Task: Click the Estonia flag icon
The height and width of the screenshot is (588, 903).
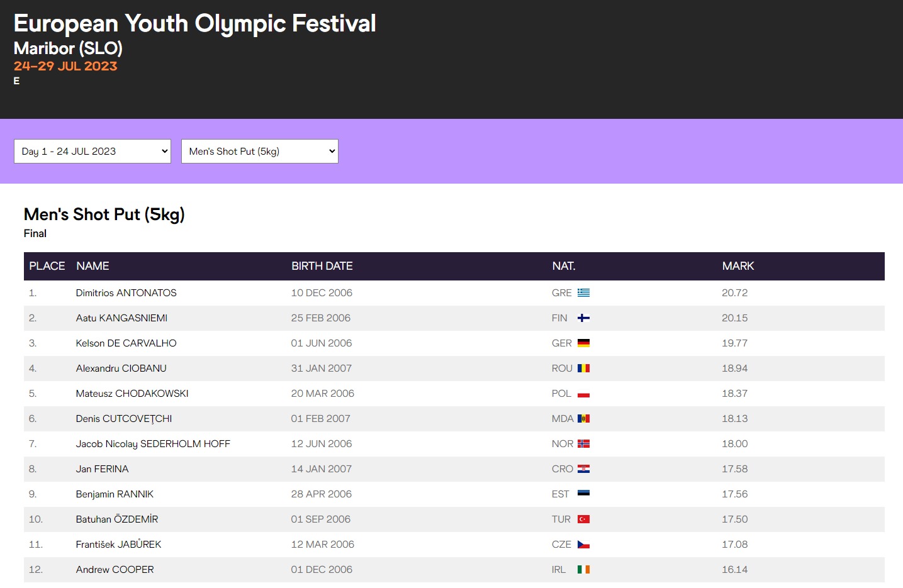Action: click(x=583, y=494)
